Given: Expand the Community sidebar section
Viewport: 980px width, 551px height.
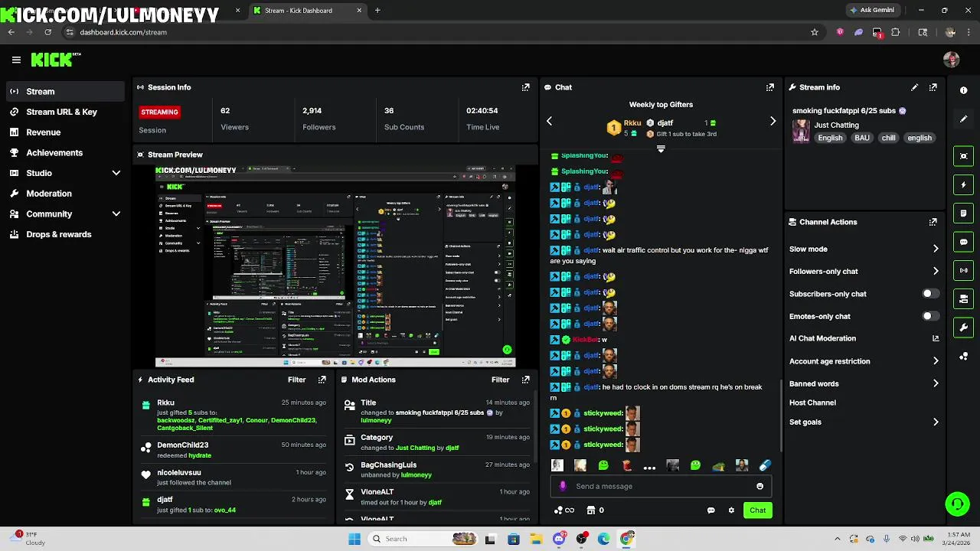Looking at the screenshot, I should [x=116, y=214].
